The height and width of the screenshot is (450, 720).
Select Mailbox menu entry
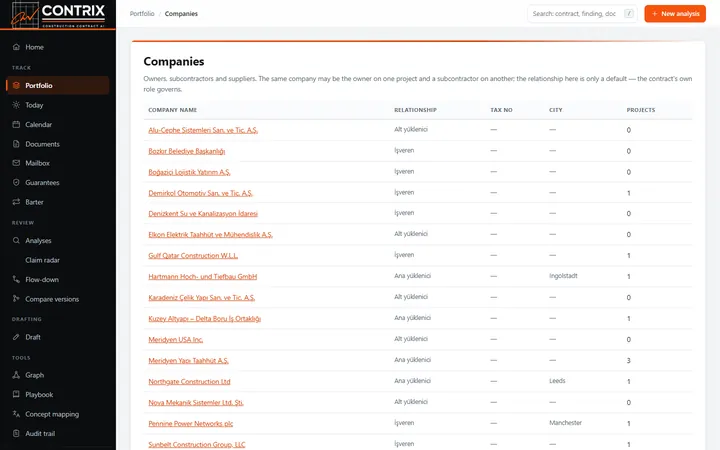tap(58, 163)
